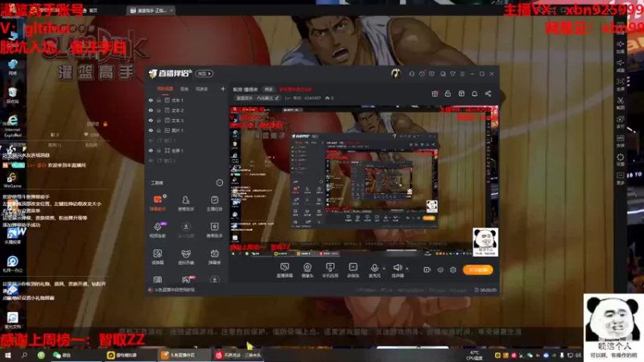Switch to the second scene tab

tap(184, 88)
